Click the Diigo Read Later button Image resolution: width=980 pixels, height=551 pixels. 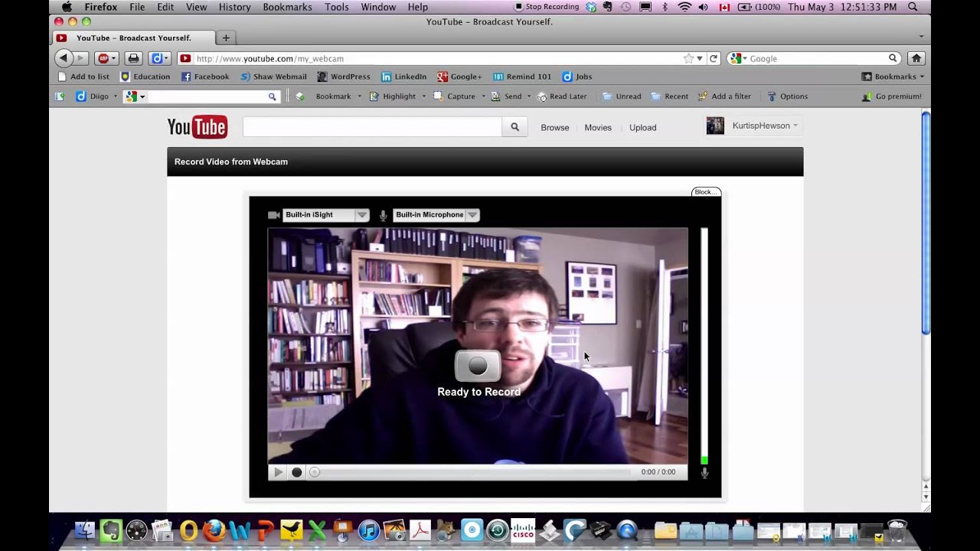(x=562, y=96)
